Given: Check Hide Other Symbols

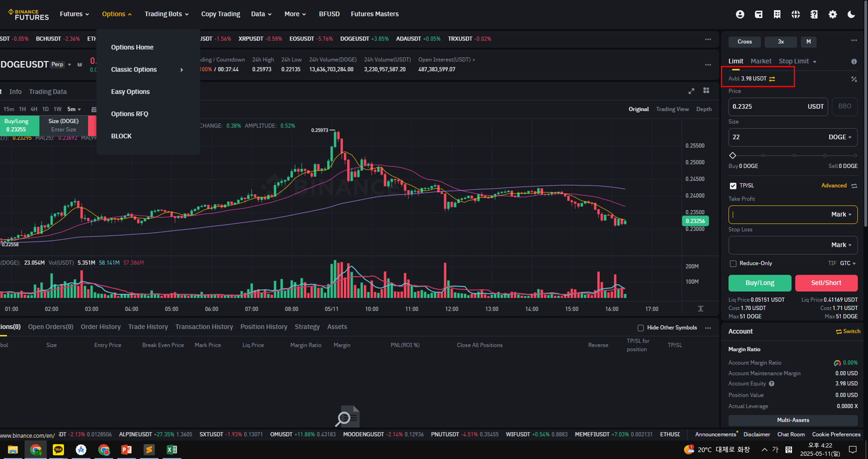Looking at the screenshot, I should (x=641, y=328).
